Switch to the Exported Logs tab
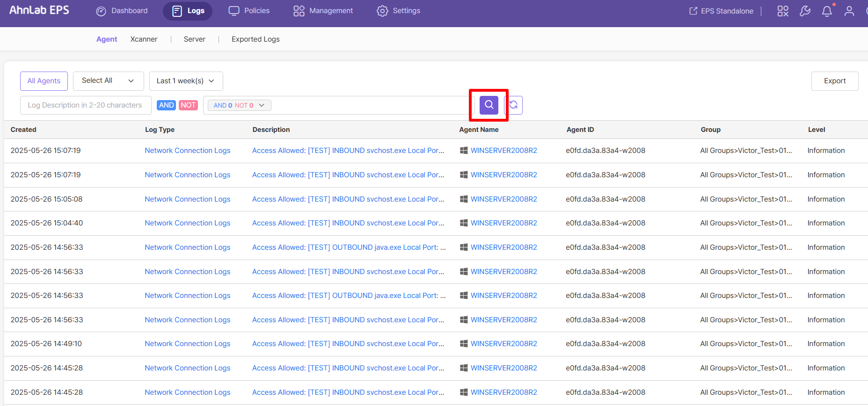868x406 pixels. pyautogui.click(x=255, y=39)
